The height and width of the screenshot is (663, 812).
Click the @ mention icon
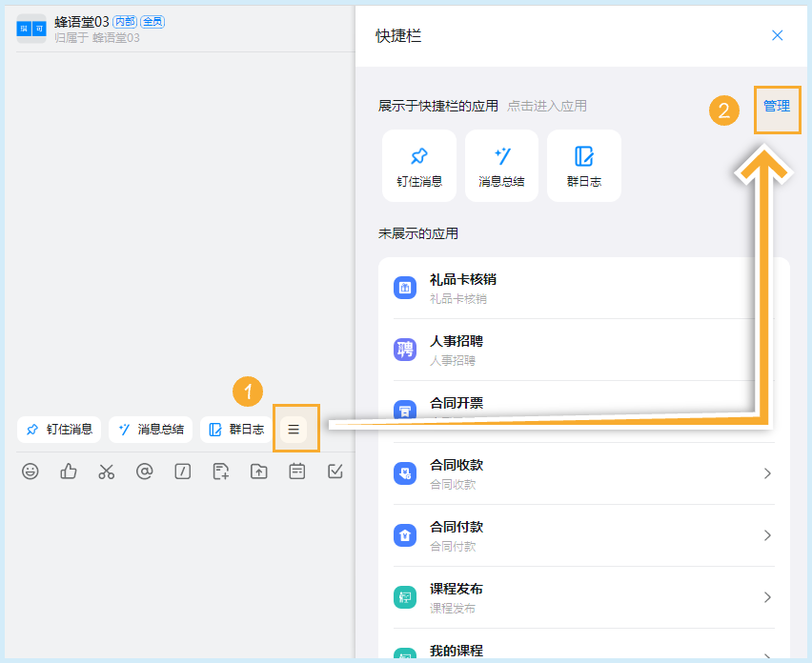[145, 471]
